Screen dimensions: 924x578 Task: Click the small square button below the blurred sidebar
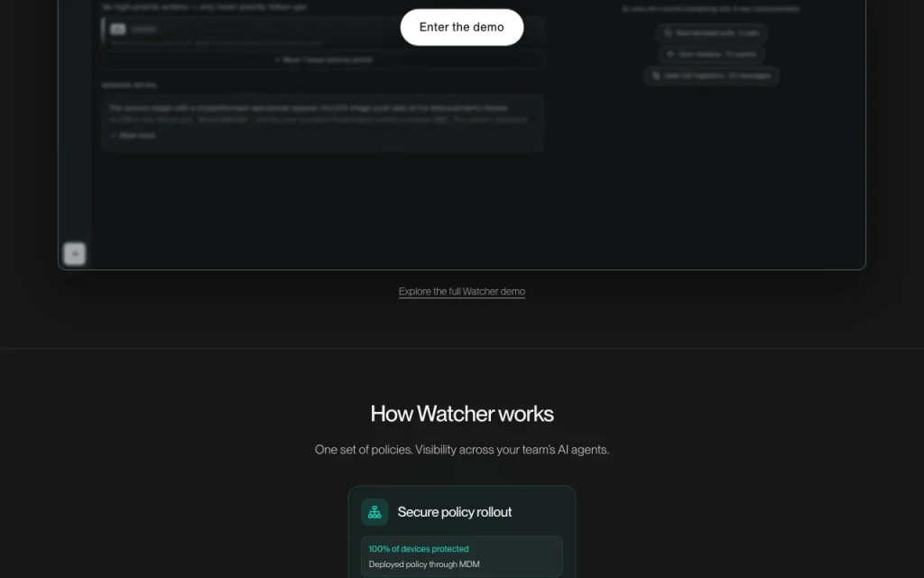(75, 254)
